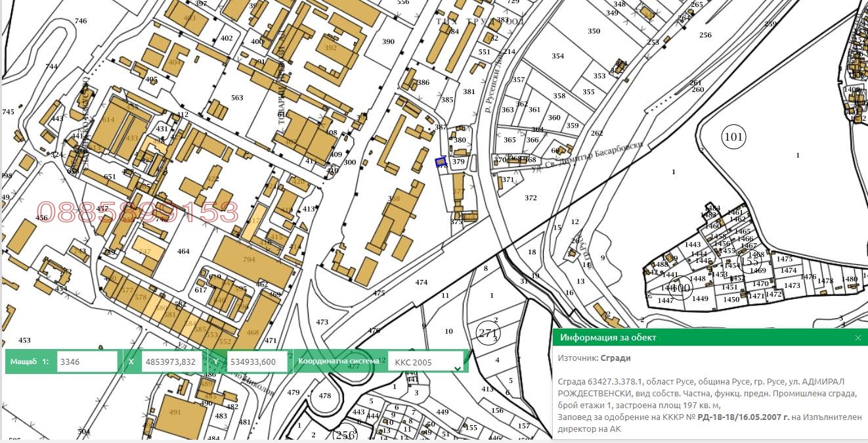The width and height of the screenshot is (868, 443).
Task: Click the circled 271 region marker
Action: (x=487, y=333)
